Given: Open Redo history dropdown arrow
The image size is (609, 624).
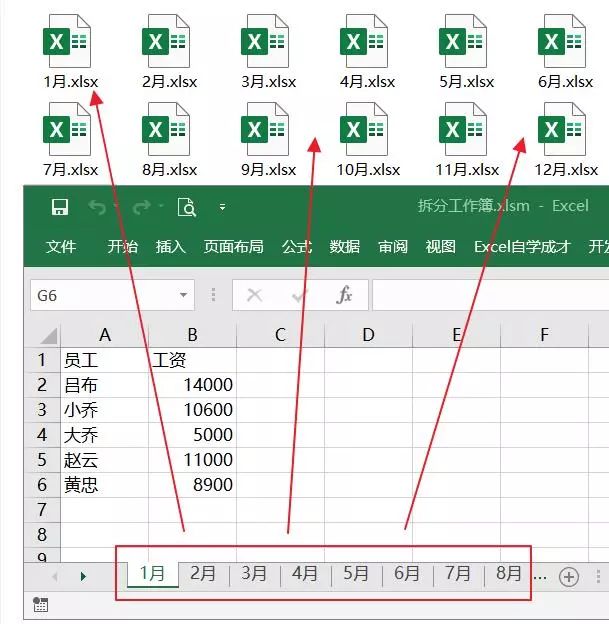Looking at the screenshot, I should pos(161,206).
